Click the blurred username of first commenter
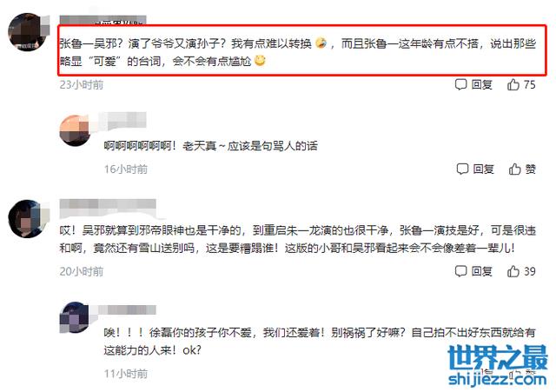 click(x=103, y=20)
